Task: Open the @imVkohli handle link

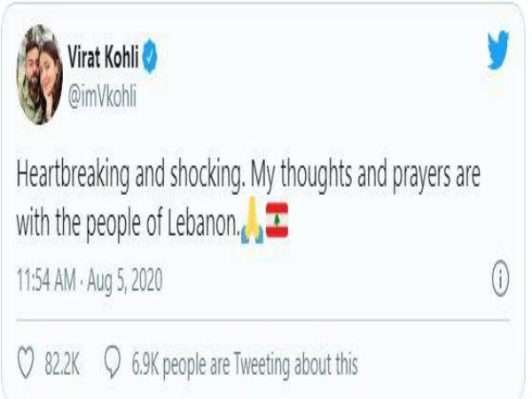Action: [102, 96]
